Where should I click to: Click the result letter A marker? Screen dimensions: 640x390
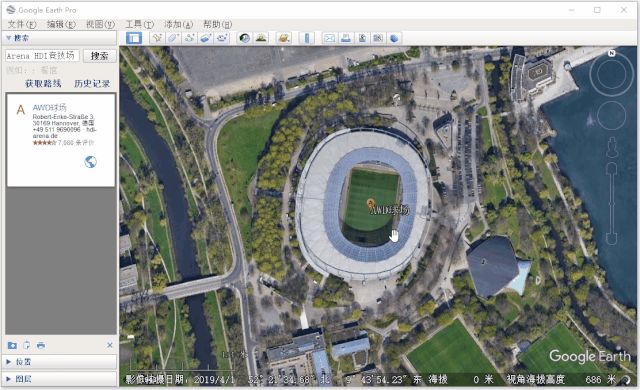tap(20, 110)
